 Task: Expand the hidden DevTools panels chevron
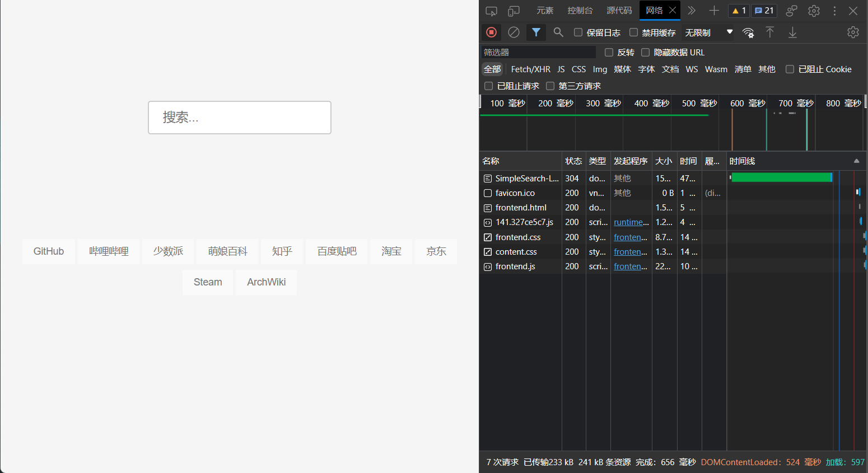point(691,10)
